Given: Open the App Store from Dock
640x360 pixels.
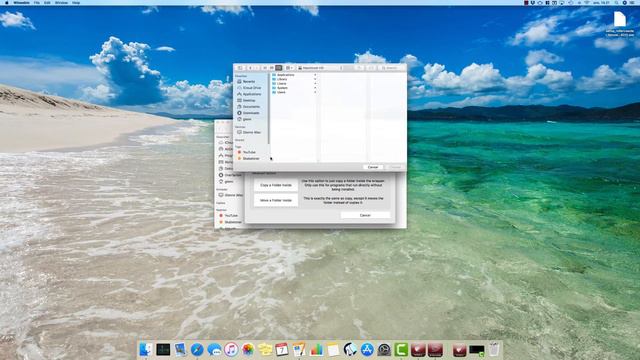Looking at the screenshot, I should click(x=367, y=349).
